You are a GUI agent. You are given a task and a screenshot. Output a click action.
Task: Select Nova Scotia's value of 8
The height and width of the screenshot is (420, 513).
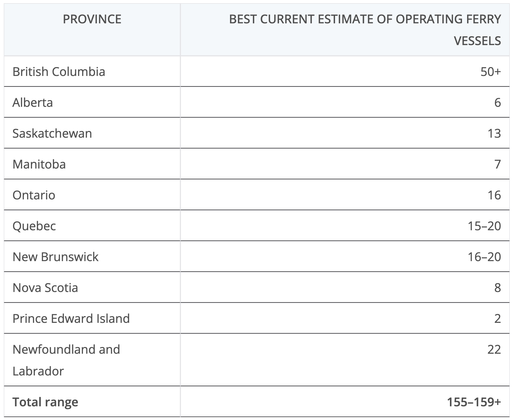tap(497, 288)
